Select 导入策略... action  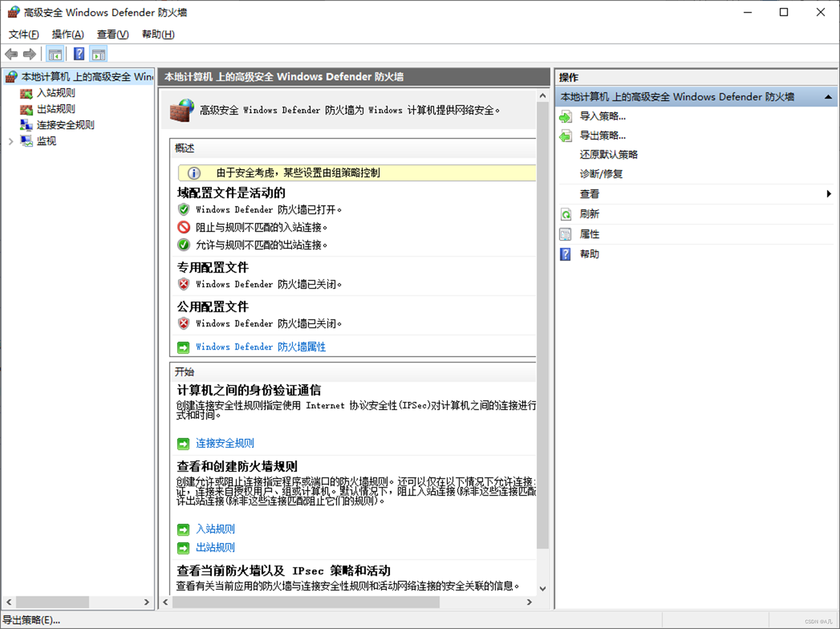[602, 117]
